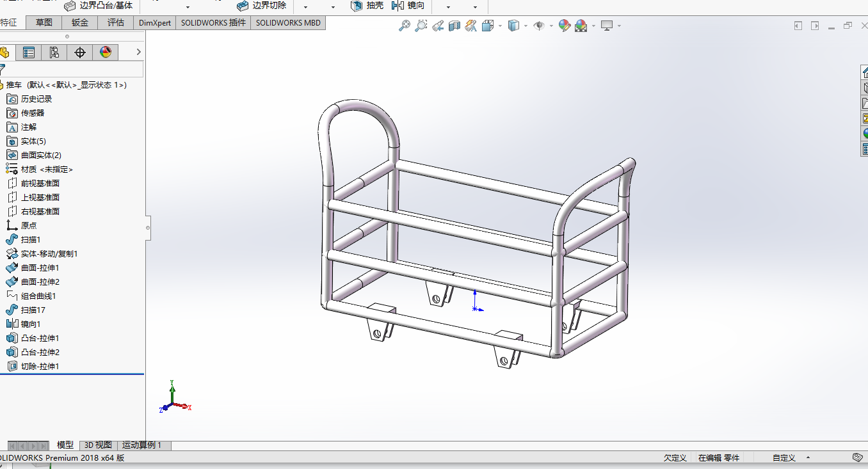This screenshot has height=469, width=868.
Task: Open the DisplayManager color ball tab
Action: click(x=106, y=52)
